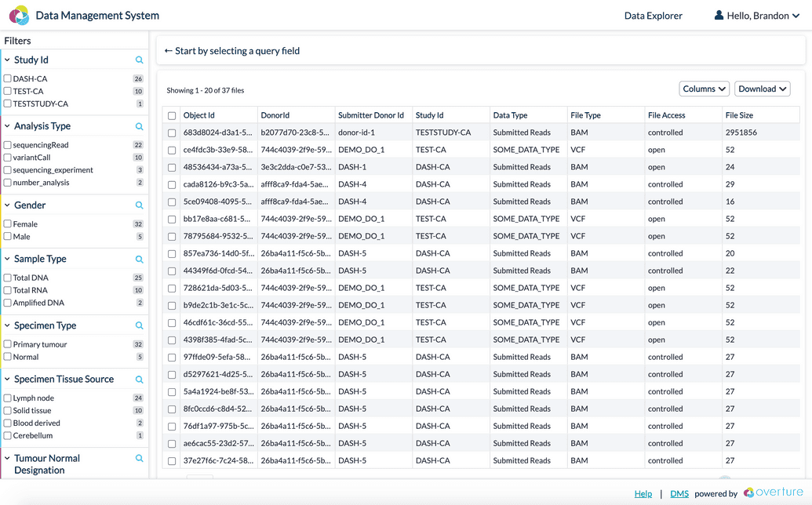Collapse the Analysis Type filter chevron
Screen dimensions: 812x505
click(x=7, y=126)
